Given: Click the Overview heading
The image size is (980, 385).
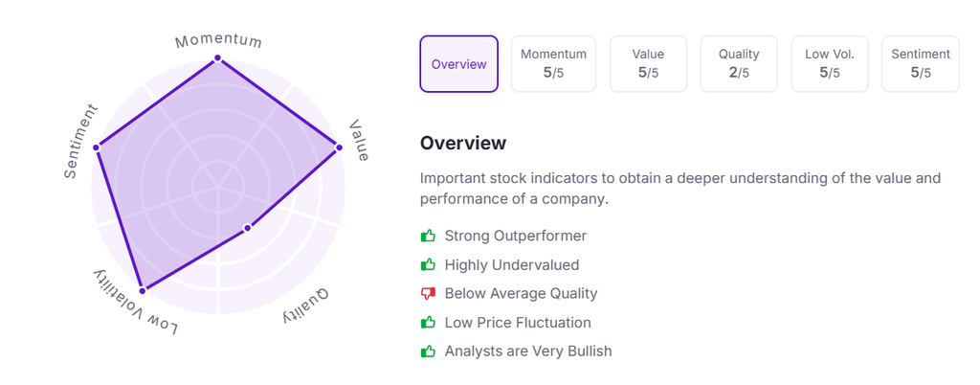Looking at the screenshot, I should (x=463, y=143).
